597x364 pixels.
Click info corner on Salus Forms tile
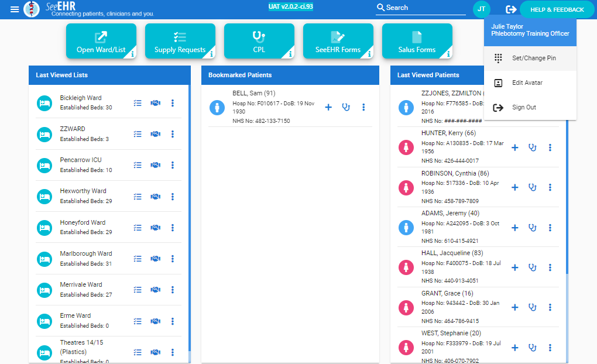pos(447,54)
